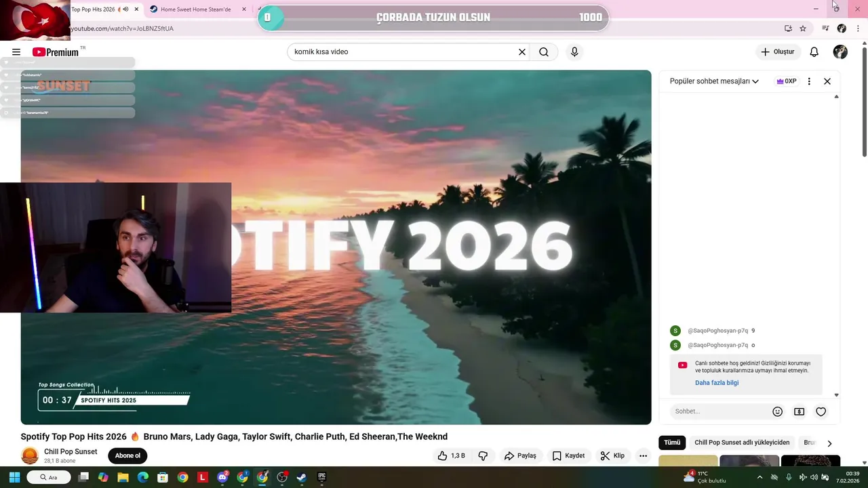This screenshot has height=488, width=868.
Task: Send a heart reaction in chat
Action: click(821, 411)
